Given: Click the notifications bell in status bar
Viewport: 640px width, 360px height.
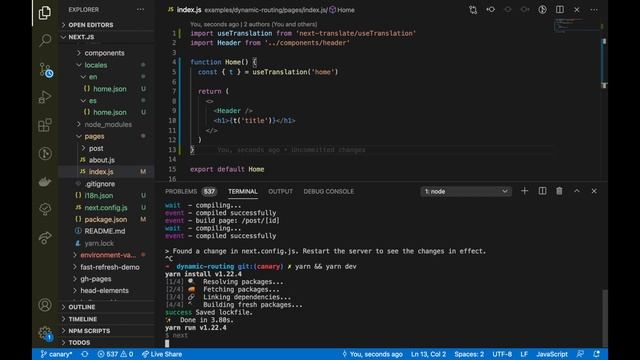Looking at the screenshot, I should 596,354.
